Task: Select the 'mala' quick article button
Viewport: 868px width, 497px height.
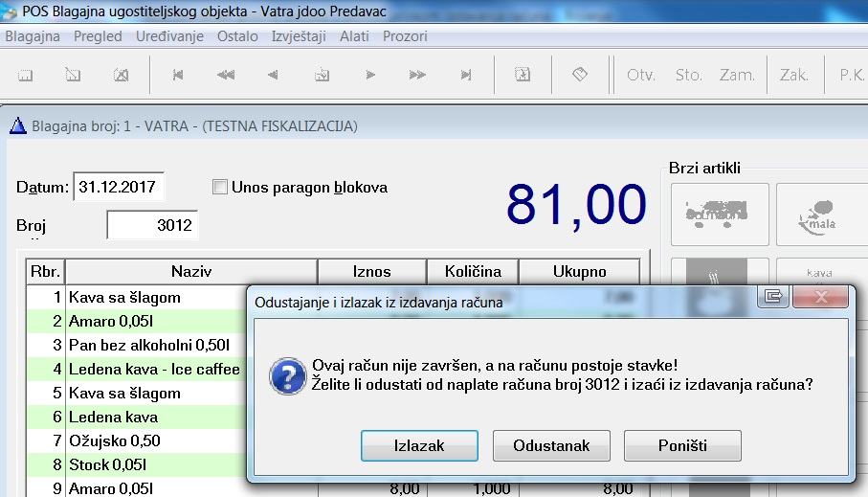Action: pos(822,215)
